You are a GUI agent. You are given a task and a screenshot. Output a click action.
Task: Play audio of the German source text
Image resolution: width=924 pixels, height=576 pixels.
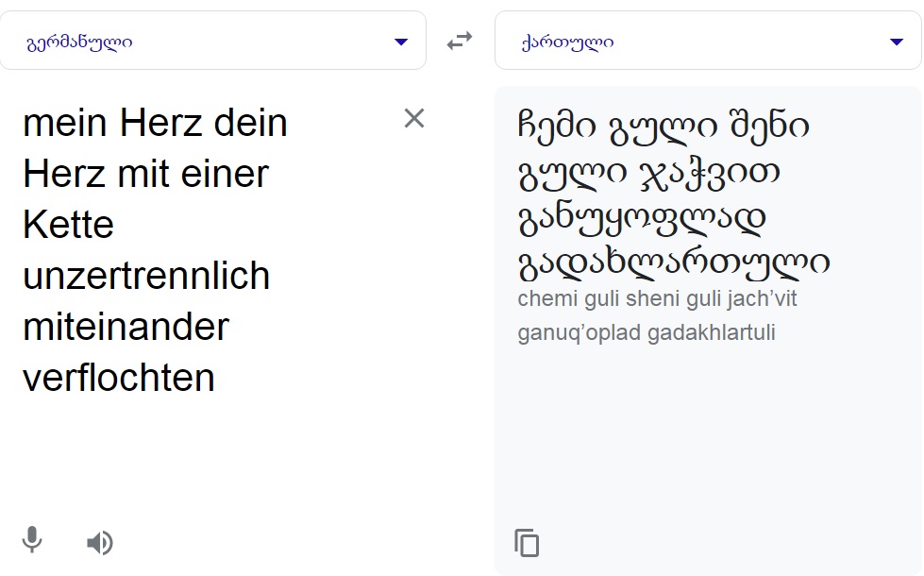pos(100,542)
